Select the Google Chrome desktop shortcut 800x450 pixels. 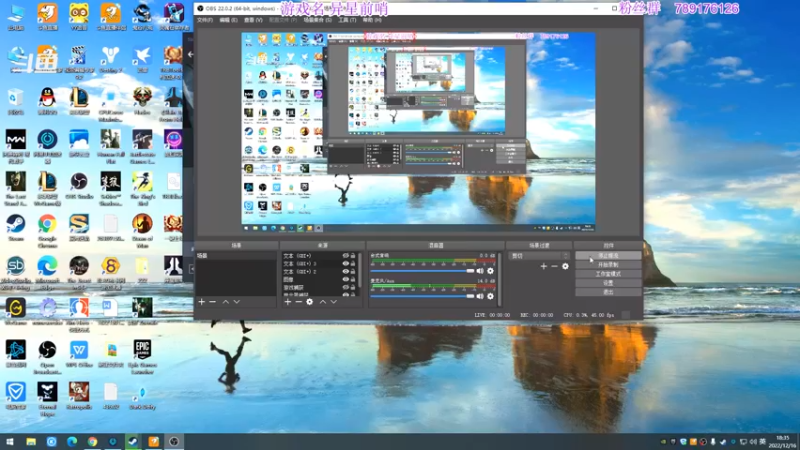[47, 231]
